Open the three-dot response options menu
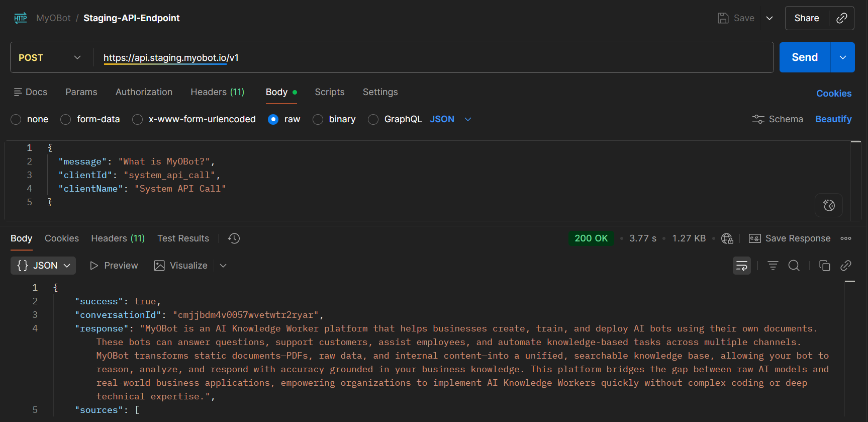The height and width of the screenshot is (422, 868). click(x=846, y=238)
